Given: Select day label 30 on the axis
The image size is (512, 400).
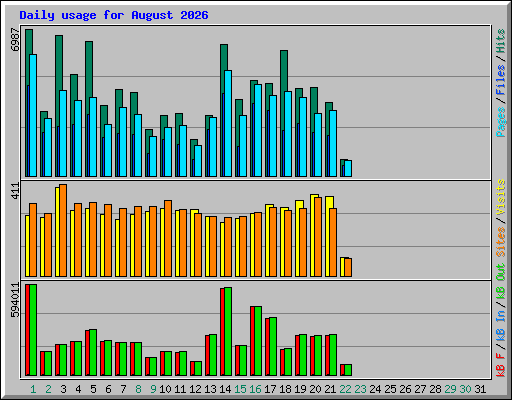Looking at the screenshot, I should [x=465, y=389].
